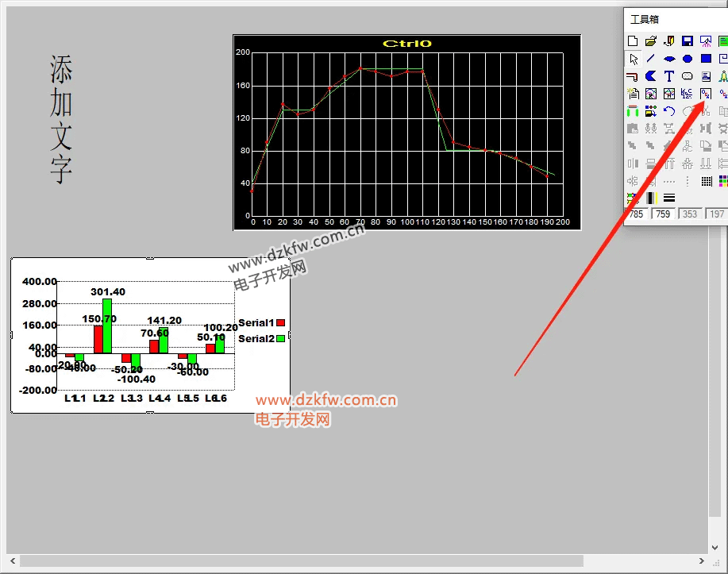The height and width of the screenshot is (574, 728).
Task: Select the rounded button control tool
Action: [x=688, y=76]
